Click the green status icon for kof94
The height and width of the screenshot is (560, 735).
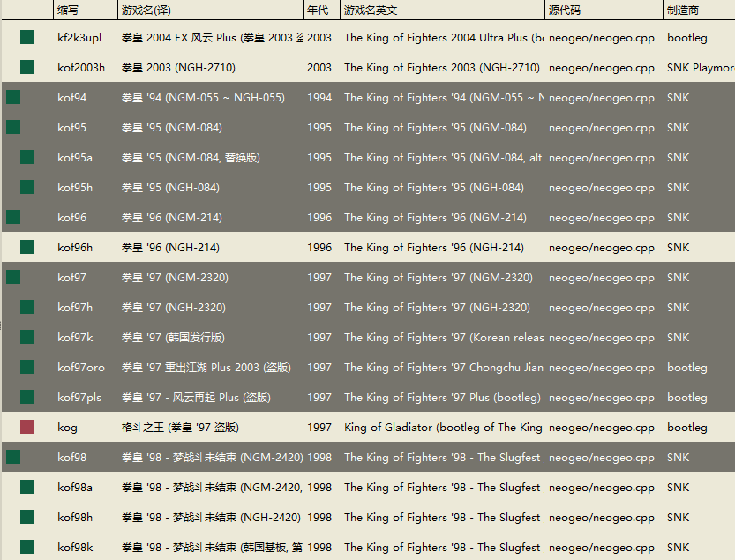coord(13,98)
